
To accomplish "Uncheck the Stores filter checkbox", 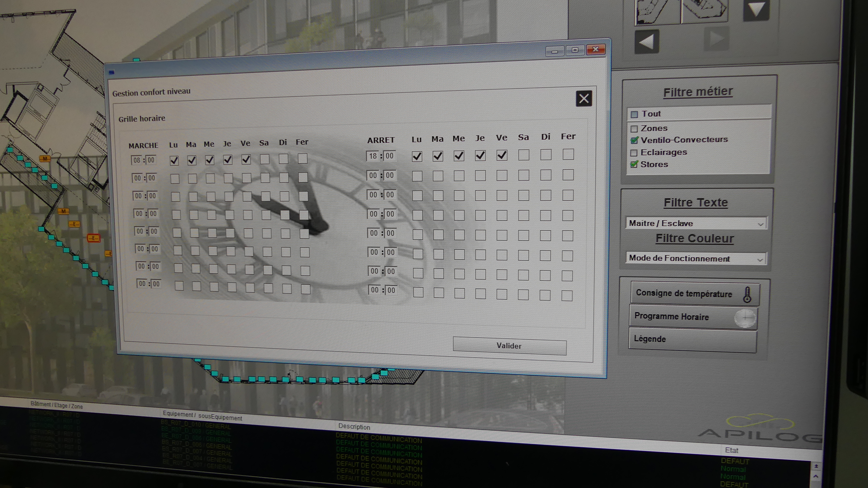I will pyautogui.click(x=634, y=165).
